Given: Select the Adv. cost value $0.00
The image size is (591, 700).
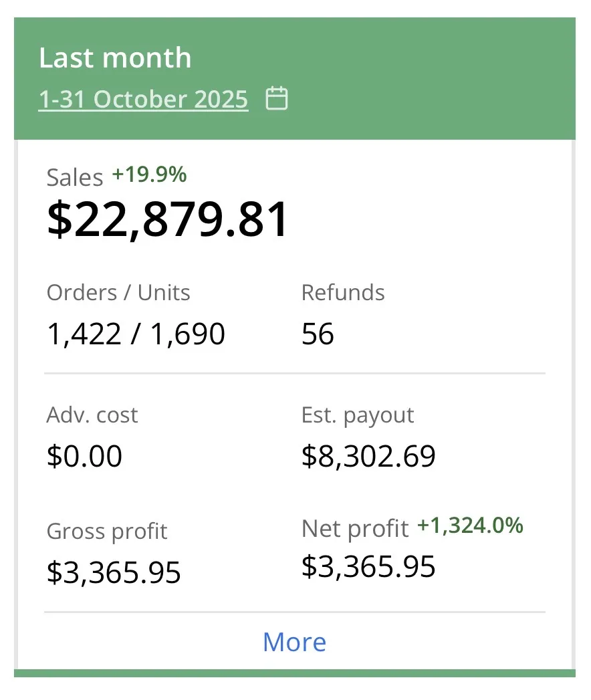Looking at the screenshot, I should point(84,456).
